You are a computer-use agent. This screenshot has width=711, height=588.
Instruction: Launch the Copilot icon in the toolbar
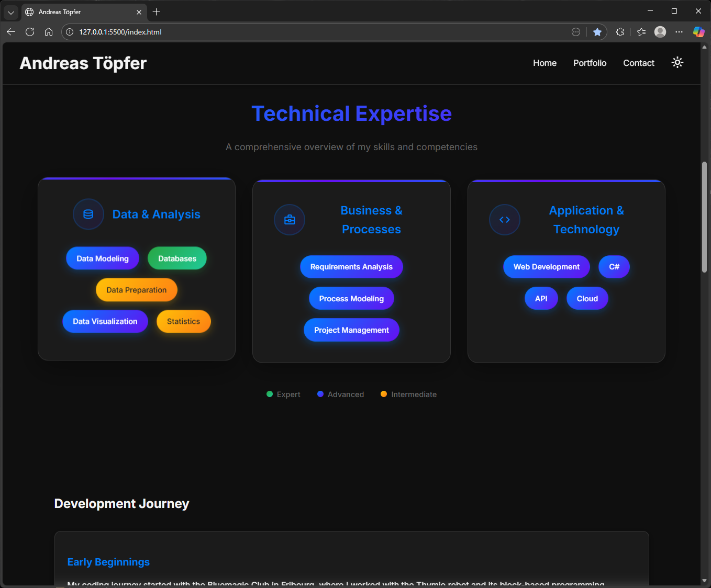(x=698, y=32)
